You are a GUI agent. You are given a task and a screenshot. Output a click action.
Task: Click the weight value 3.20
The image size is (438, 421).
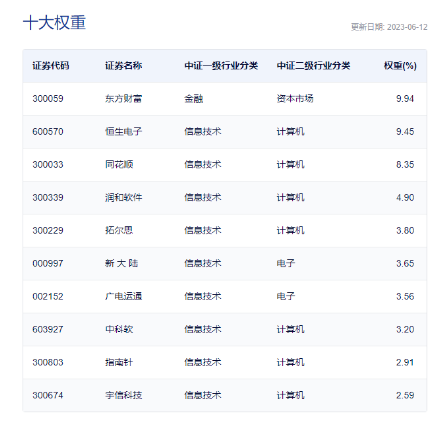pos(405,330)
